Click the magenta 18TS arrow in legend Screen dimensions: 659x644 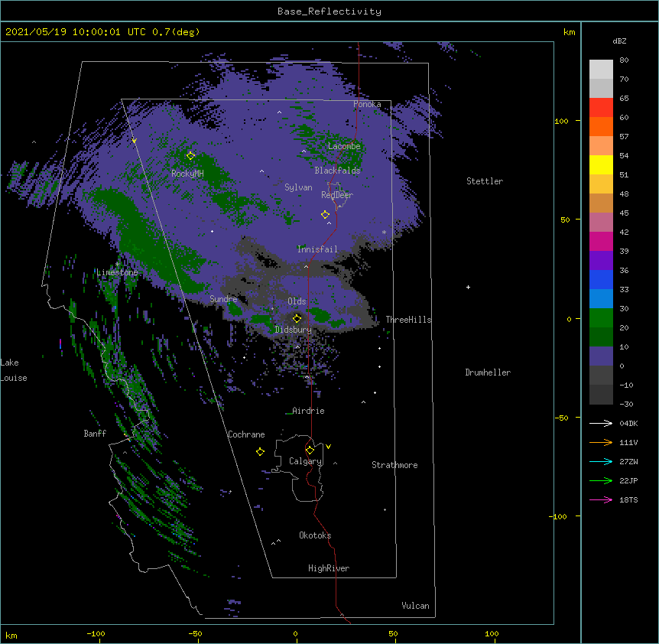pos(601,499)
